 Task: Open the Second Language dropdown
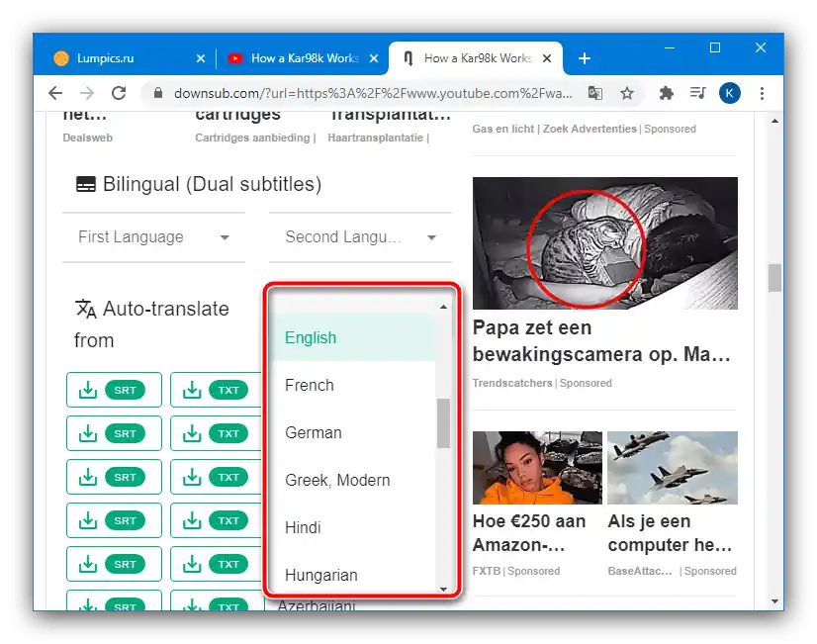360,237
